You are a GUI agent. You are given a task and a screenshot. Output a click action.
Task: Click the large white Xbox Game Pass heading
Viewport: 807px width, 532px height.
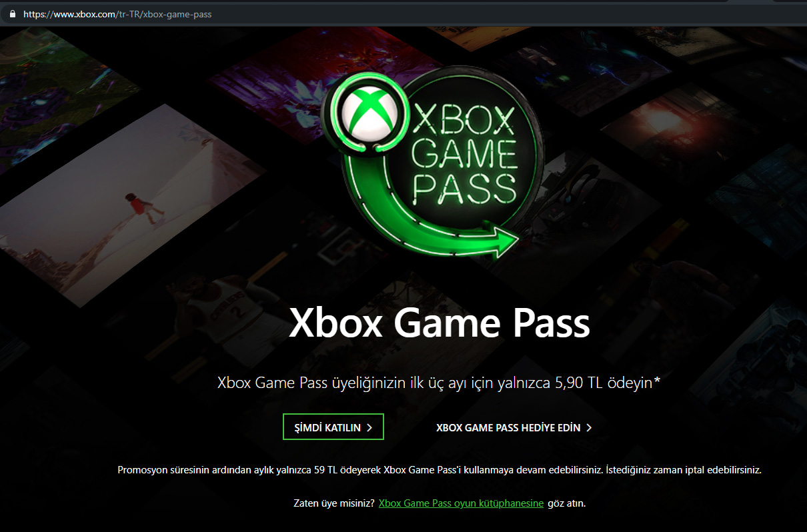[x=440, y=323]
